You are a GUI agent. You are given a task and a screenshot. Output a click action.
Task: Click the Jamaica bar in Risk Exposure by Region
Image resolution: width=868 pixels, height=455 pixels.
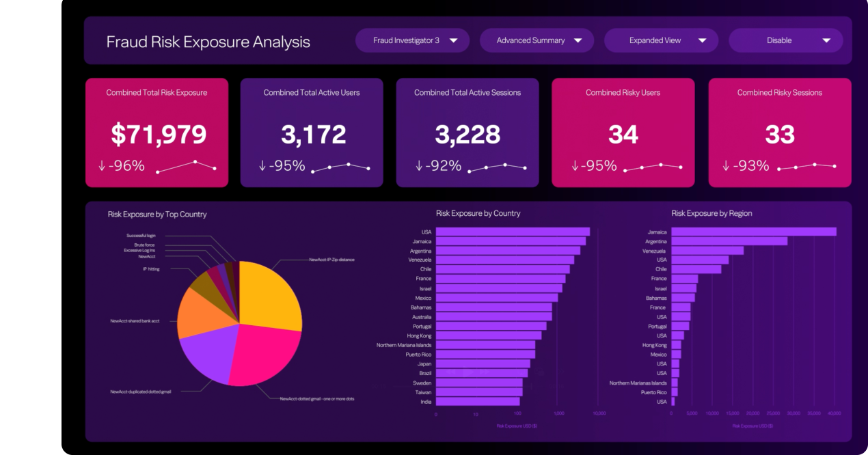point(752,232)
